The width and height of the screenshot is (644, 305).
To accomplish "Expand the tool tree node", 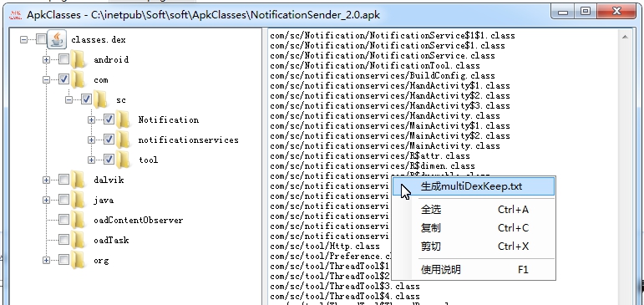I will pyautogui.click(x=91, y=160).
